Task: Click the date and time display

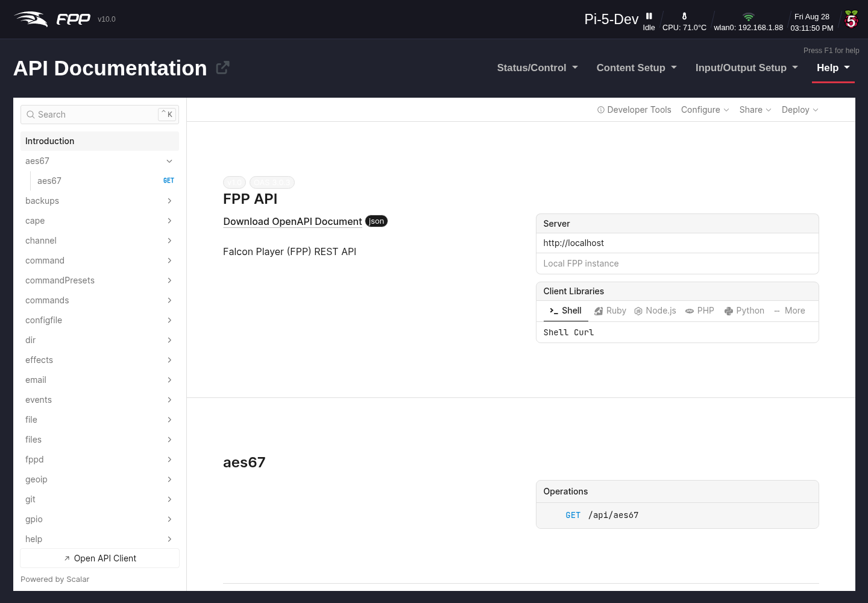Action: (x=812, y=22)
